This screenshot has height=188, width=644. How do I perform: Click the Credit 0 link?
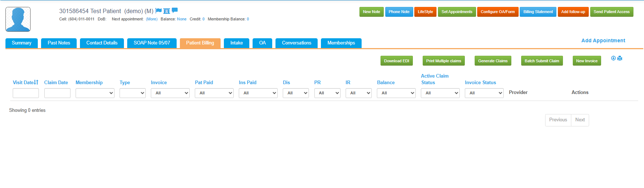[x=204, y=19]
